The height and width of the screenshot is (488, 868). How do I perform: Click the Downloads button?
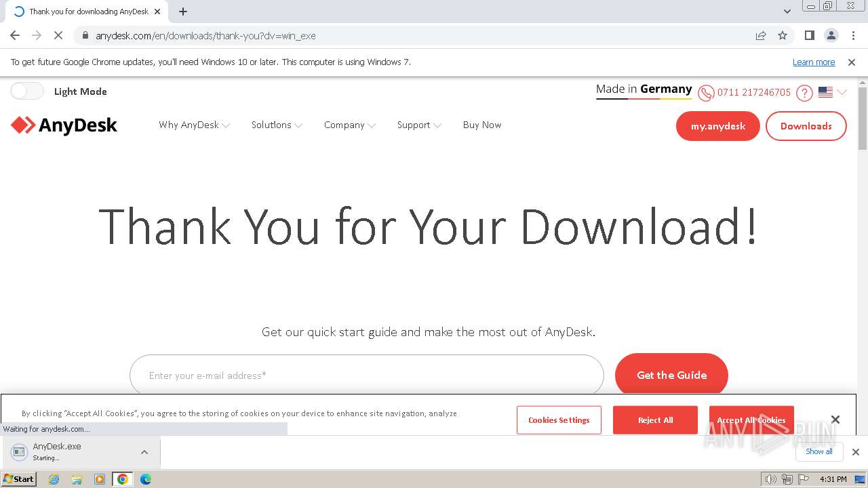pos(806,126)
